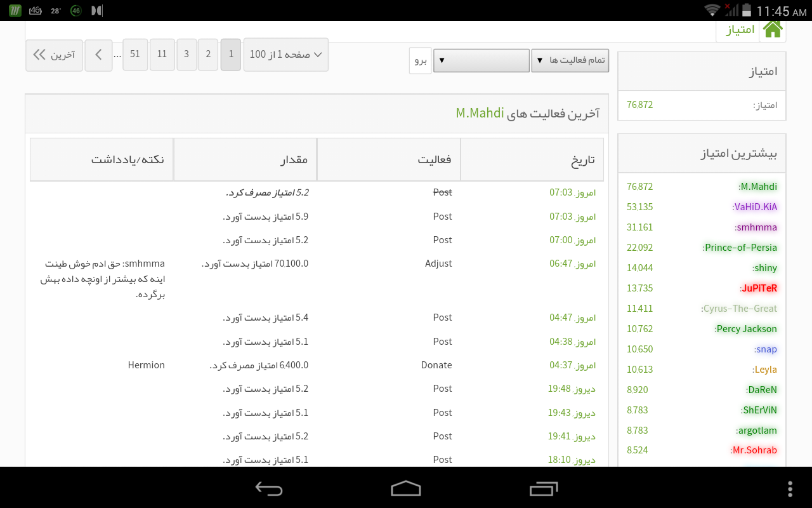Go to the next page arrow

pyautogui.click(x=98, y=55)
